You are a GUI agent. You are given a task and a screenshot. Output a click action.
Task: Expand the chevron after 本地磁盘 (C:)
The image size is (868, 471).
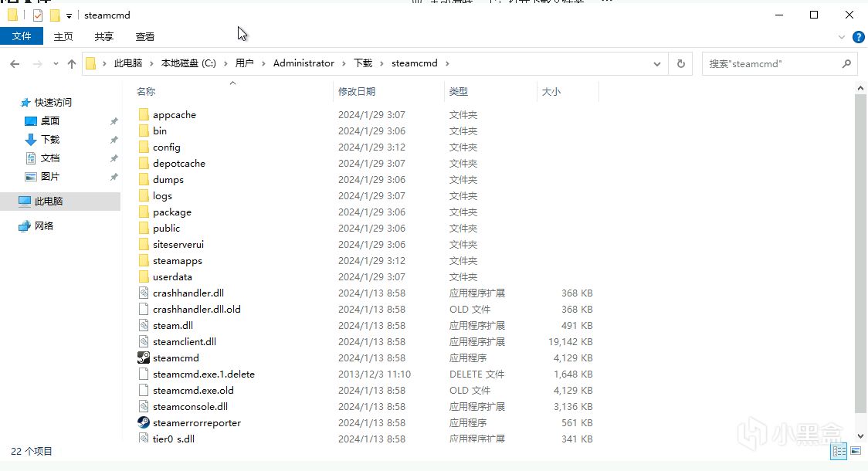(x=225, y=63)
